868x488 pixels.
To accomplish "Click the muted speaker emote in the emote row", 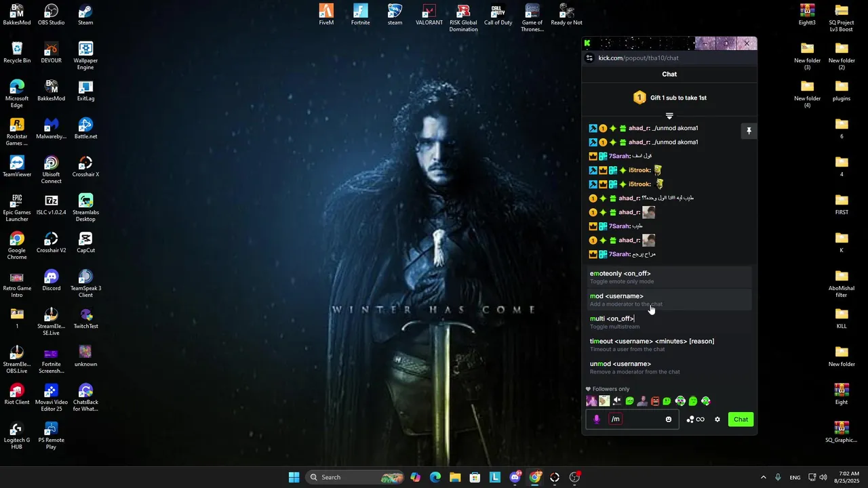I will (x=617, y=401).
